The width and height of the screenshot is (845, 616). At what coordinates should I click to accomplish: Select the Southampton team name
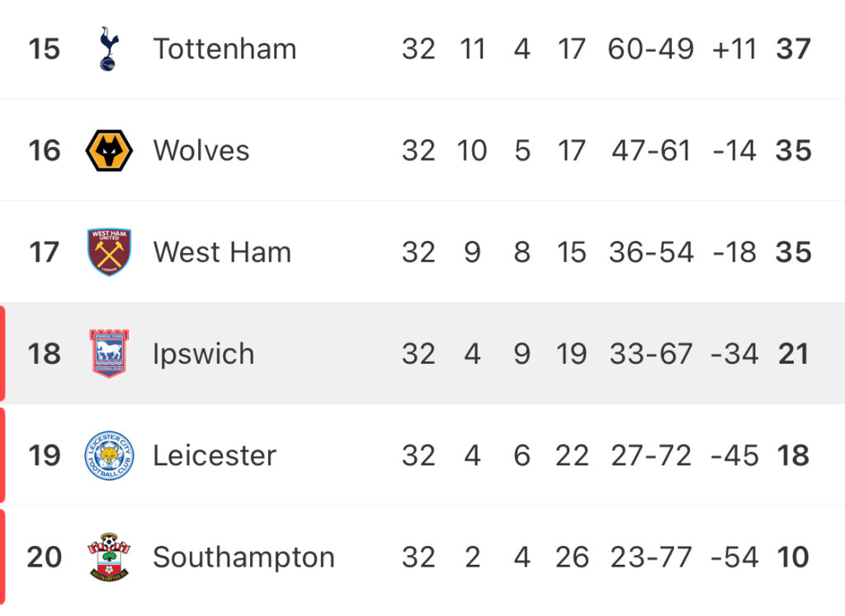tap(243, 557)
